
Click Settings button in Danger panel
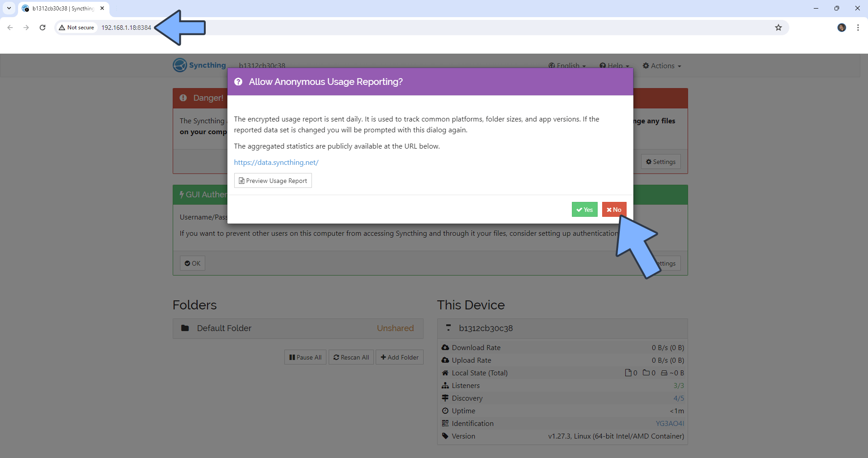tap(660, 162)
